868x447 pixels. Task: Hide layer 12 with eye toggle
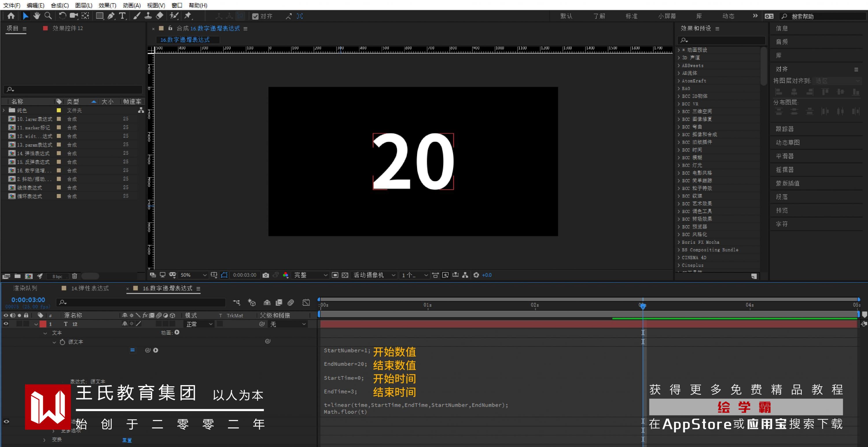[6, 324]
